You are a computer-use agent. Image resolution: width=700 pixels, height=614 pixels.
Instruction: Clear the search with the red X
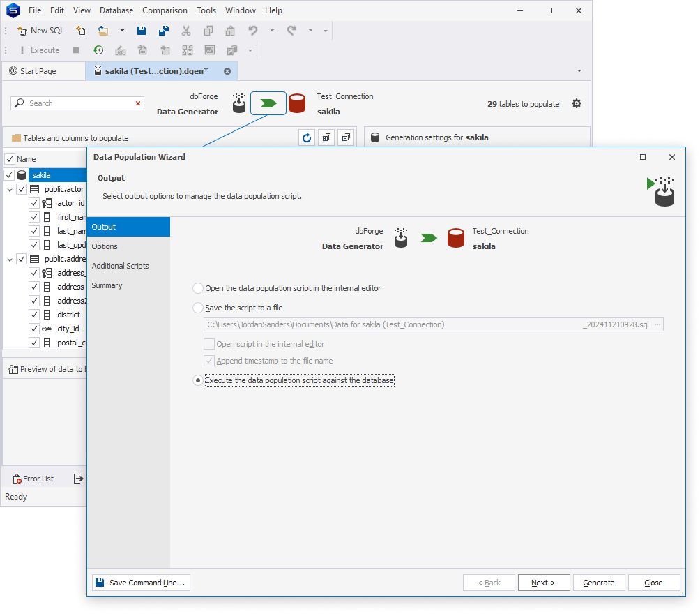(138, 103)
